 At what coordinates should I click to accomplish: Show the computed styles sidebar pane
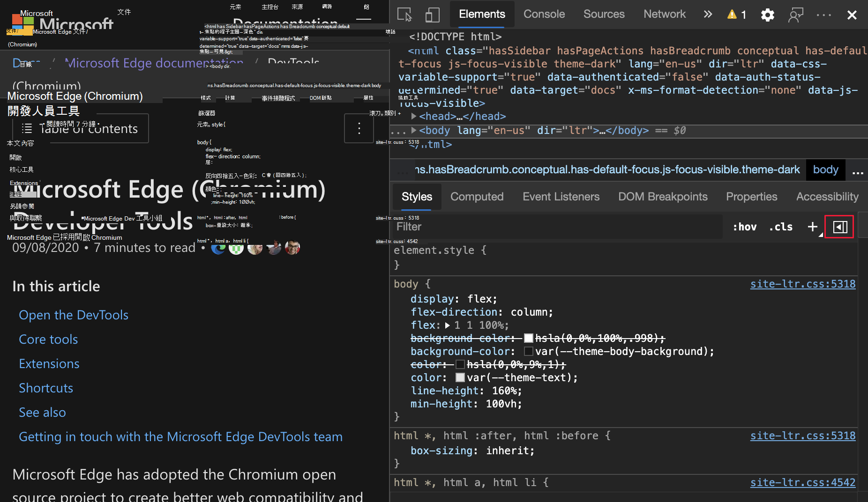point(840,227)
